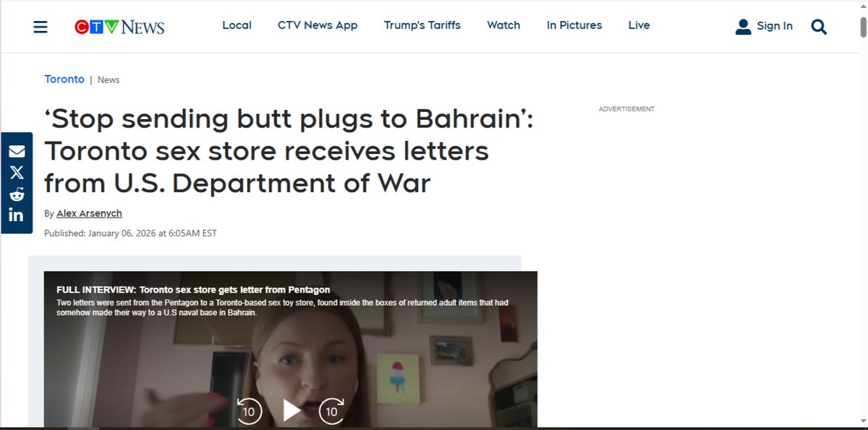Screen dimensions: 868x430
Task: Share article via email icon
Action: pyautogui.click(x=17, y=152)
